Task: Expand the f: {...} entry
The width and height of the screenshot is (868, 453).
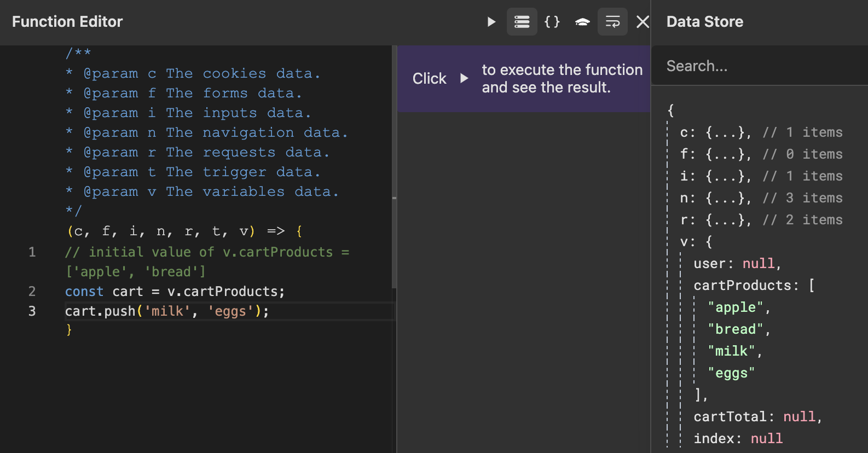Action: pos(761,154)
